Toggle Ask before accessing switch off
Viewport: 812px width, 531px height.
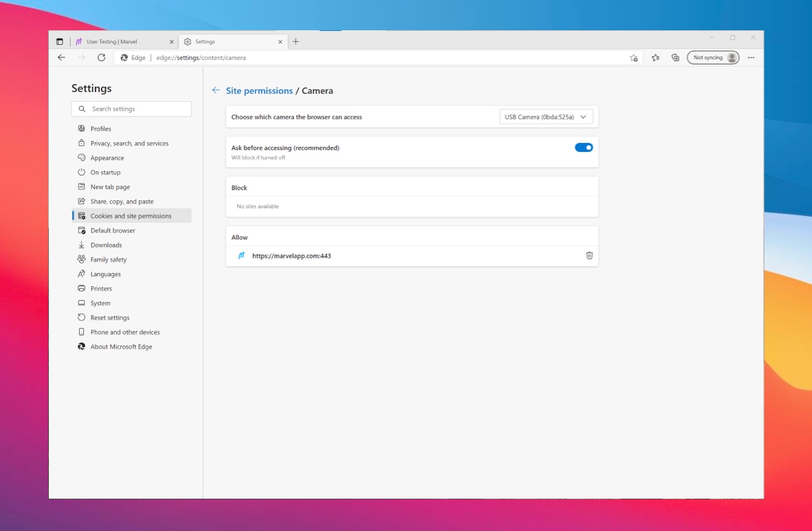584,148
